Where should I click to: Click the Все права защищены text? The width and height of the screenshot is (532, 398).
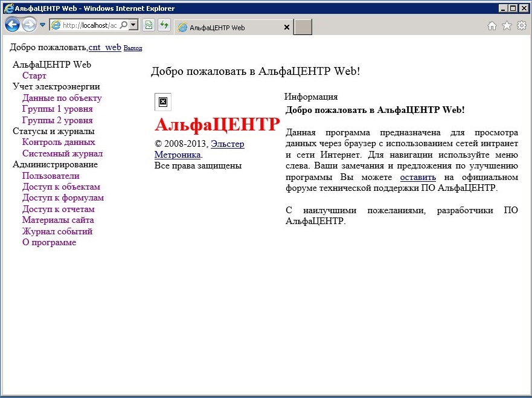click(x=198, y=166)
